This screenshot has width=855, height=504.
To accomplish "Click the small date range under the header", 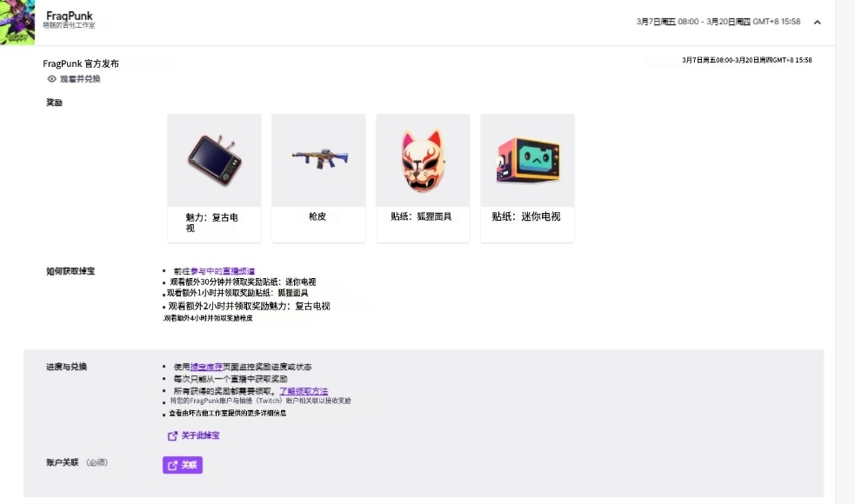I will (x=746, y=60).
